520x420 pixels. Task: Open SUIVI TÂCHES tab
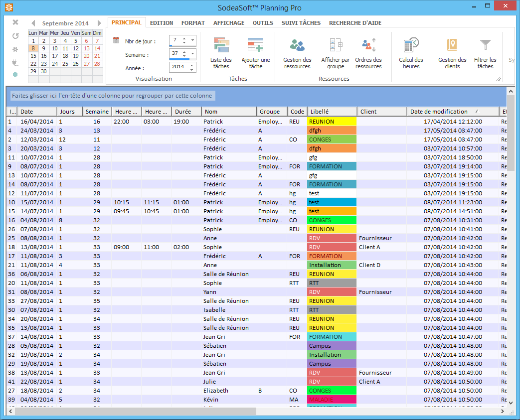click(x=301, y=23)
